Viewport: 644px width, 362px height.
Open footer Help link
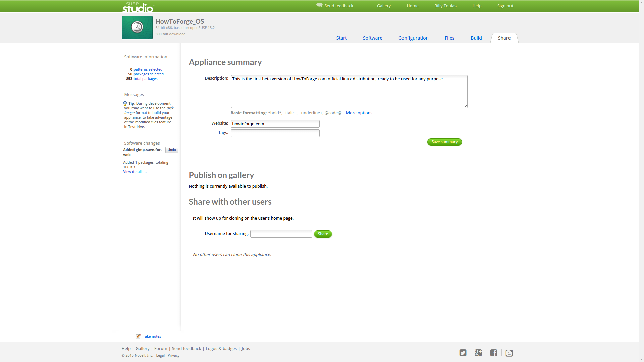126,349
